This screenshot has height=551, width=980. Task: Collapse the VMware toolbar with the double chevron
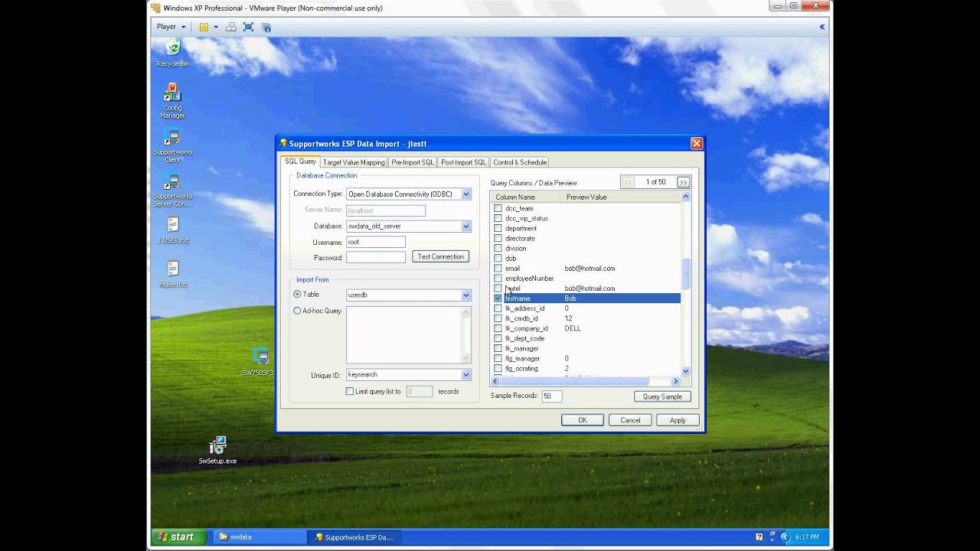click(x=822, y=27)
